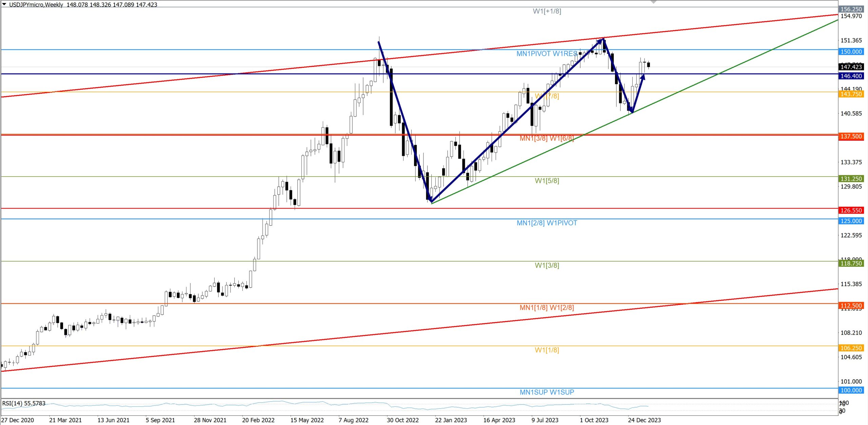Click the USDJPYmicro,Weekly chart title
This screenshot has width=868, height=425.
click(36, 5)
